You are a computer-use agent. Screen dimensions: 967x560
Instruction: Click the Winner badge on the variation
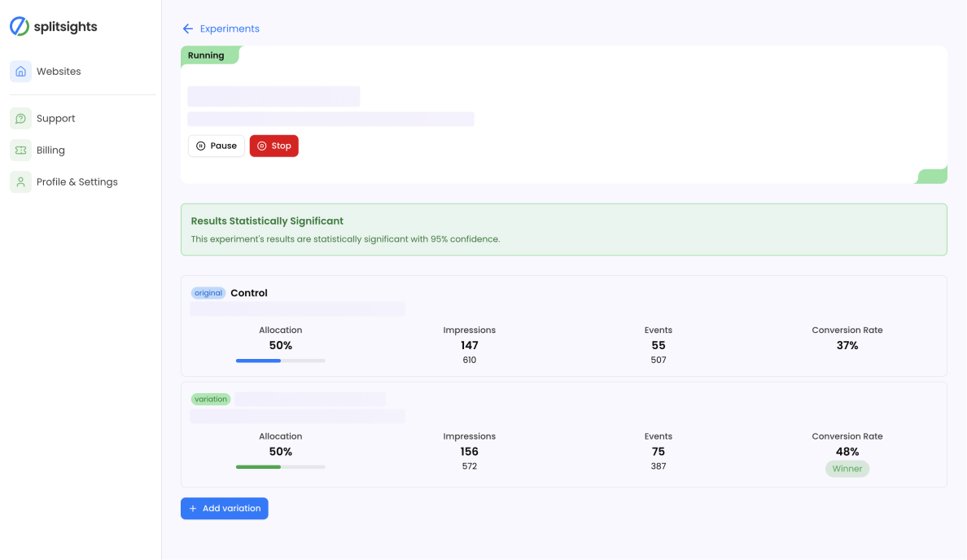tap(847, 468)
